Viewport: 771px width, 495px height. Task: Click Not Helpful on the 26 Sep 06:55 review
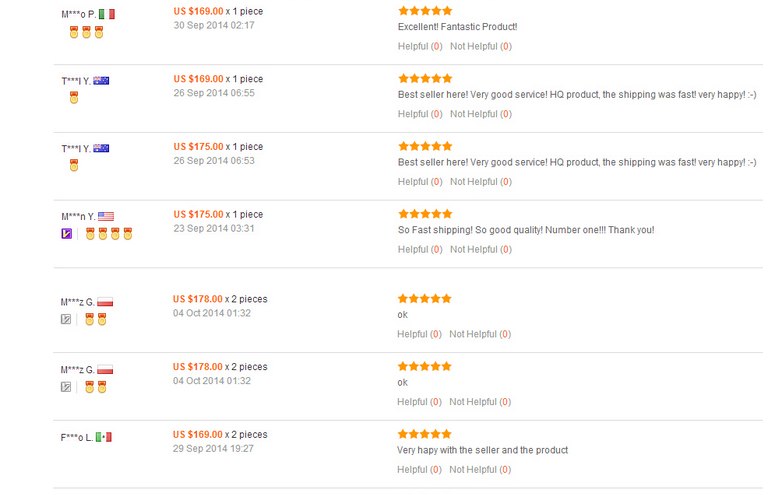click(481, 114)
